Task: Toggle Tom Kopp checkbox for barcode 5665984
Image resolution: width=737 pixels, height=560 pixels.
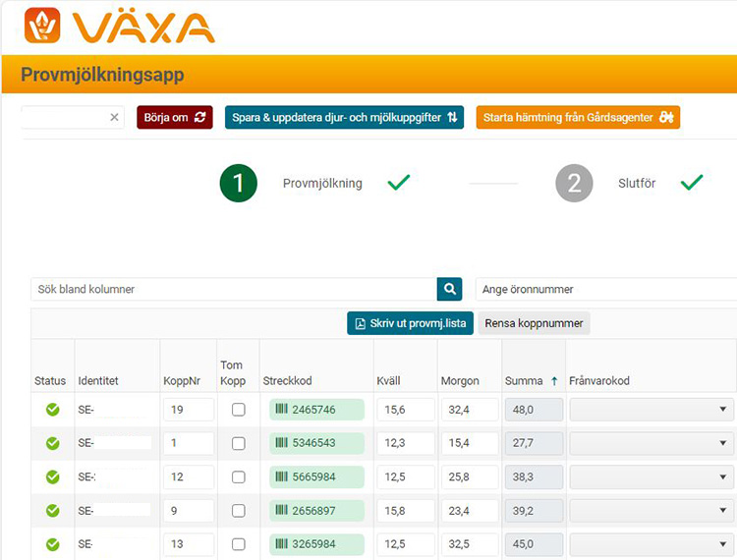Action: coord(239,476)
